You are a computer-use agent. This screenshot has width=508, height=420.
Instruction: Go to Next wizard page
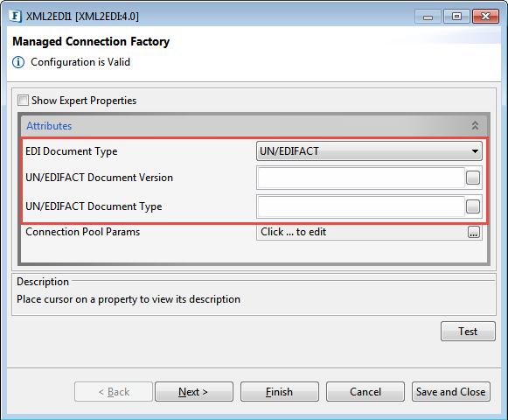coord(194,392)
